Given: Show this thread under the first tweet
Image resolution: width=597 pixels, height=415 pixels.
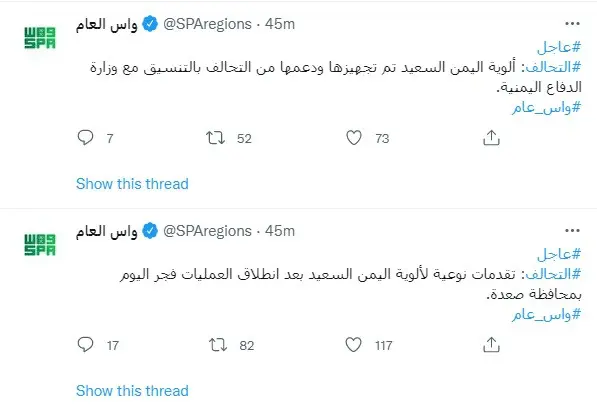Looking at the screenshot, I should [132, 184].
